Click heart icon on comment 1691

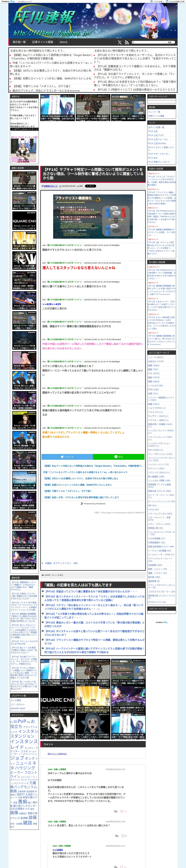coord(122,867)
